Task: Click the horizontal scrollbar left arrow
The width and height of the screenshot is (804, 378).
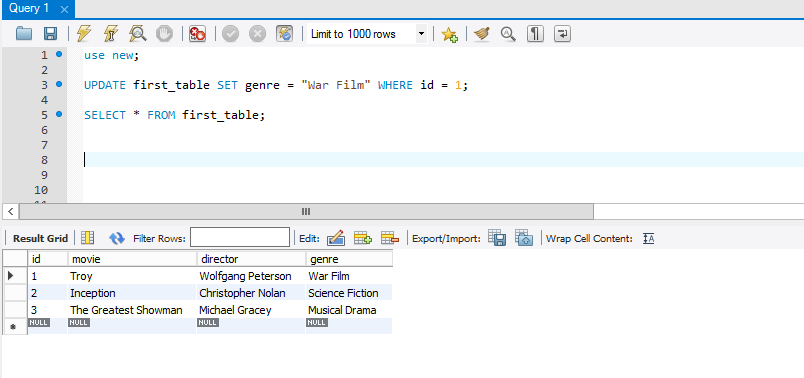Action: (10, 211)
